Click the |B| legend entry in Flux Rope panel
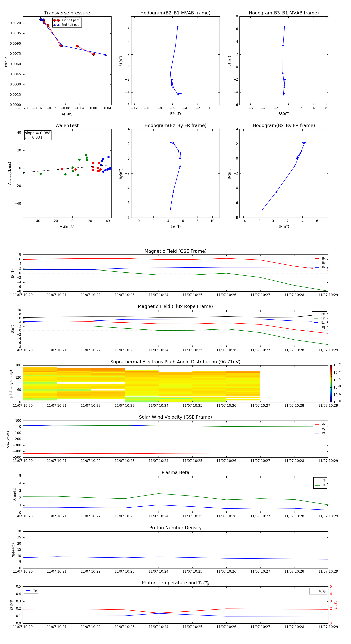This screenshot has width=351, height=644. click(x=320, y=327)
